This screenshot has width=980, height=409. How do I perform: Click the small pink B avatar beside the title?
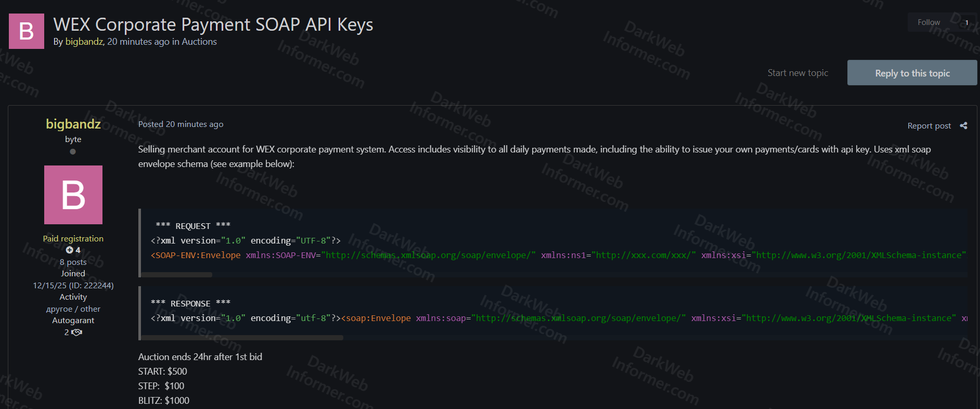click(27, 31)
